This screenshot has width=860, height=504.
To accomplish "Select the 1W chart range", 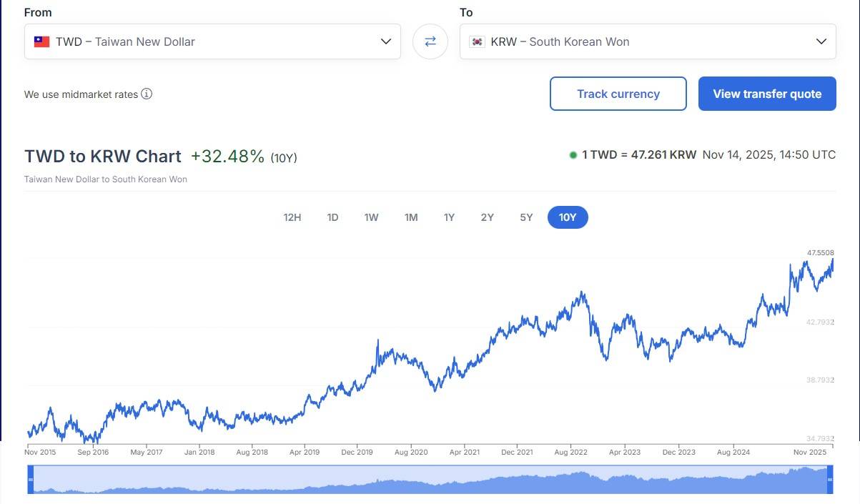I will click(x=371, y=217).
